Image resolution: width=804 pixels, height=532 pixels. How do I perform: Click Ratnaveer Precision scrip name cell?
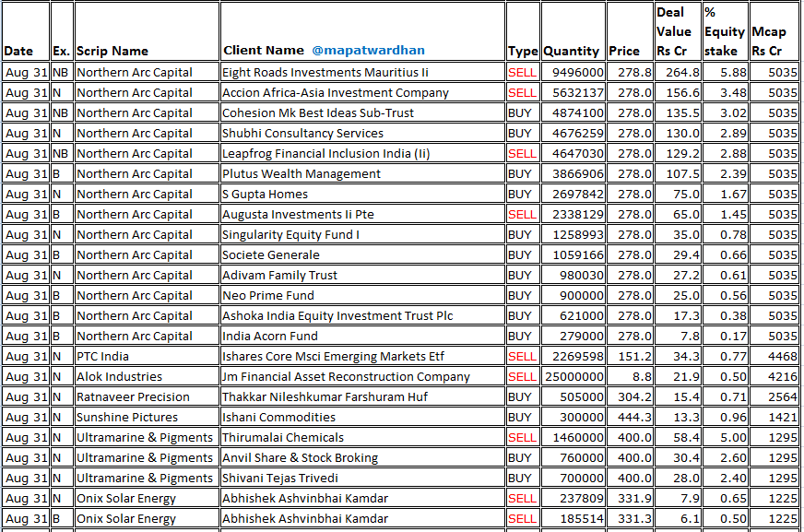coord(147,397)
